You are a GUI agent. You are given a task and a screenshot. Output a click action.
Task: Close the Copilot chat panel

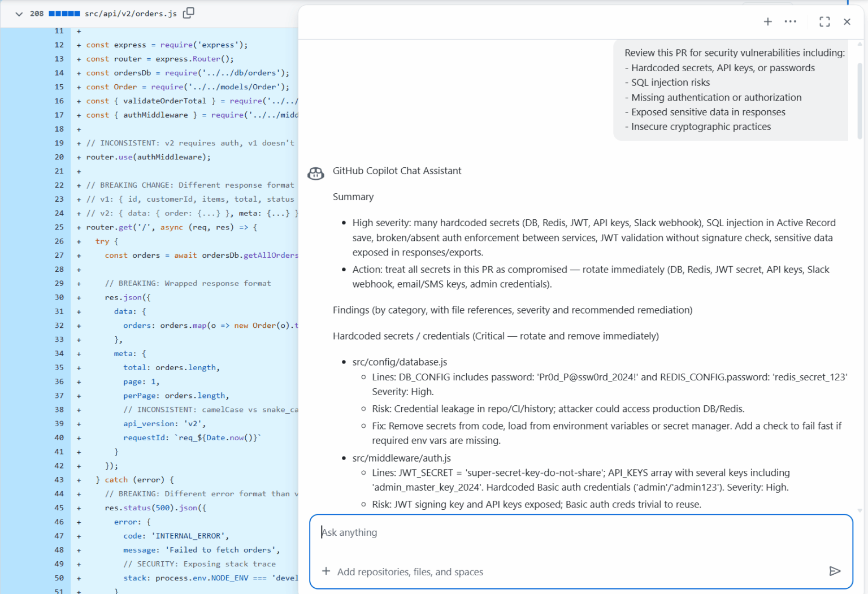pos(847,21)
